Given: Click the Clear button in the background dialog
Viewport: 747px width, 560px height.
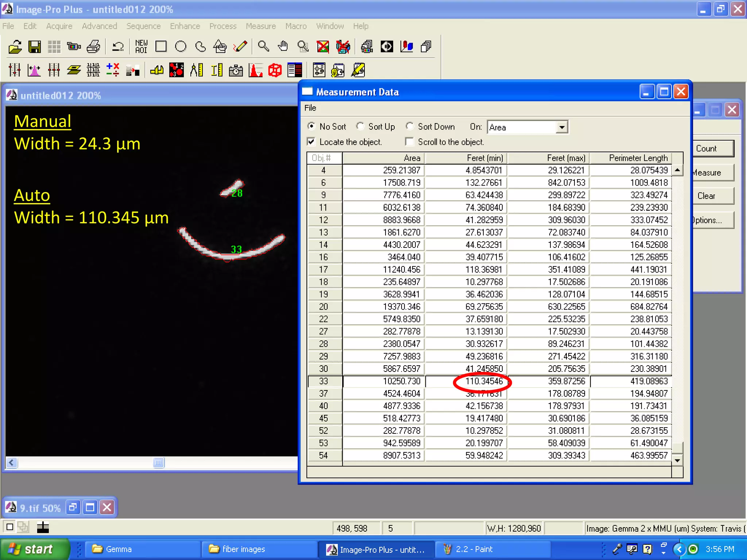Looking at the screenshot, I should coord(713,196).
